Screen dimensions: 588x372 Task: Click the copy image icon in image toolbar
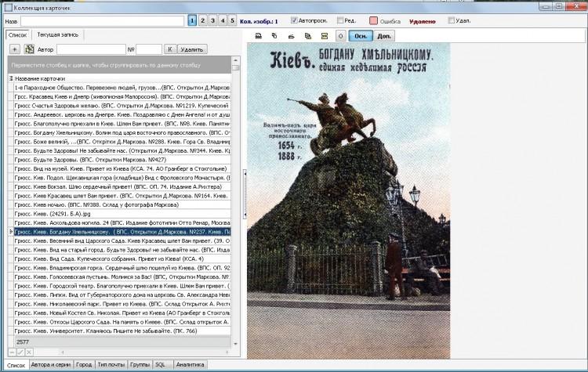pos(308,36)
